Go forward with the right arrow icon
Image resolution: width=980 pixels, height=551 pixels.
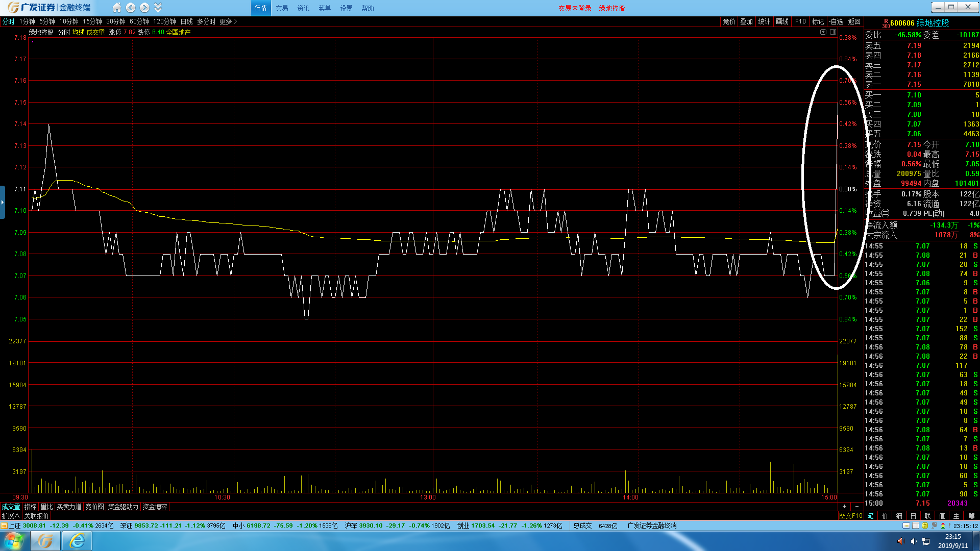click(x=144, y=8)
